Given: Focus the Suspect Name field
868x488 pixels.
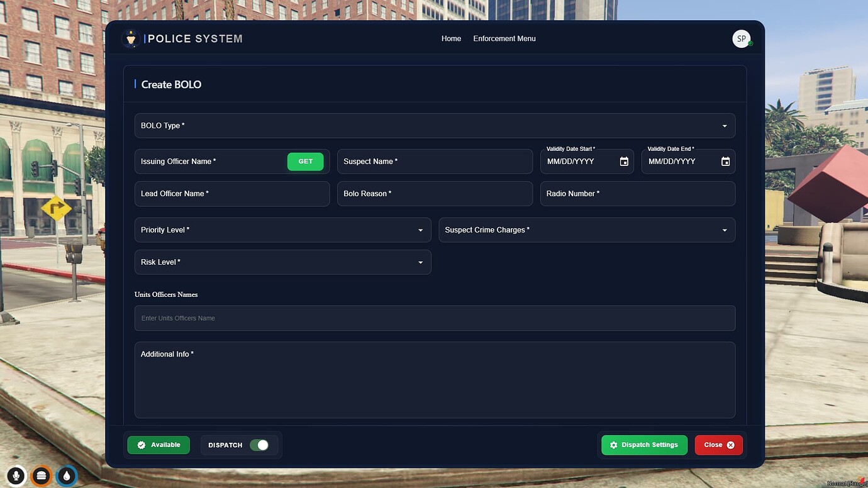Looking at the screenshot, I should [x=435, y=162].
